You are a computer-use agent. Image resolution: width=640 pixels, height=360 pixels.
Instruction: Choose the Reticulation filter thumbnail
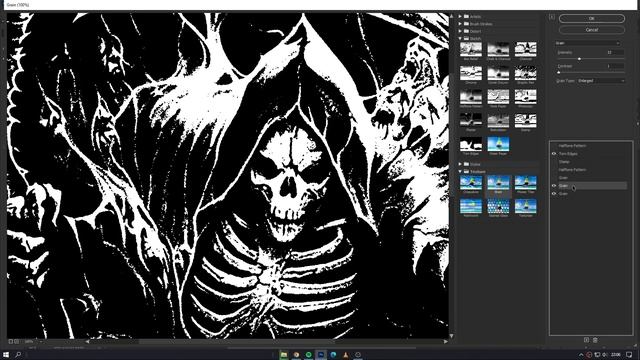click(x=498, y=120)
